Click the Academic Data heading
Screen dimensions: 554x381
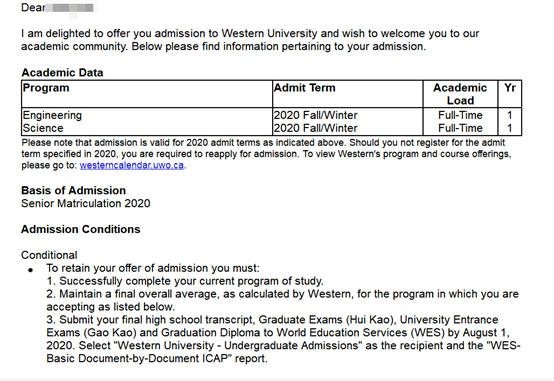pyautogui.click(x=62, y=72)
